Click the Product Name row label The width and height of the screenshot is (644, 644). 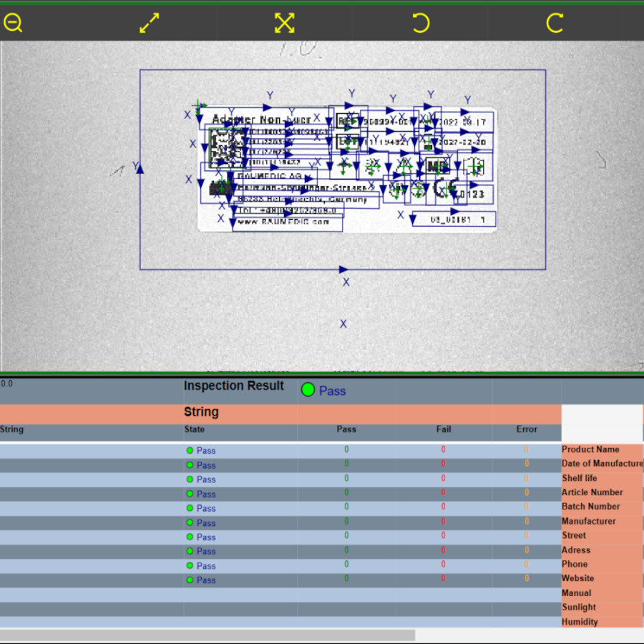590,449
